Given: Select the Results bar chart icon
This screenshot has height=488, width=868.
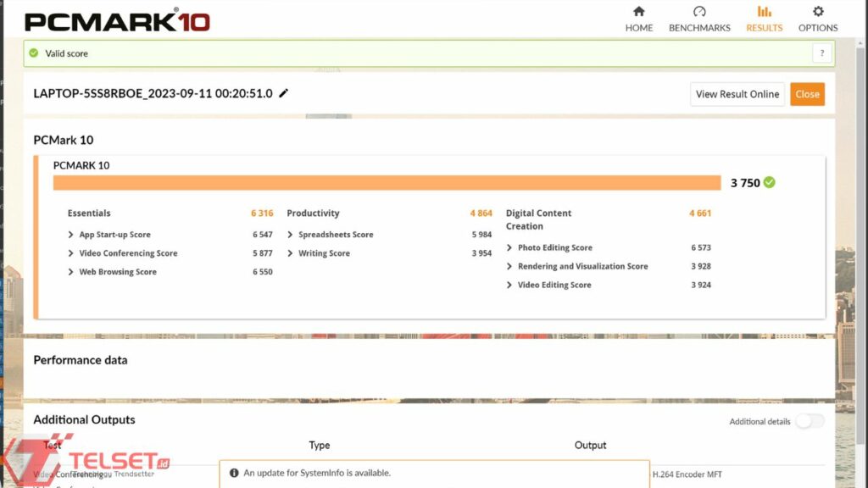Looking at the screenshot, I should (x=764, y=12).
